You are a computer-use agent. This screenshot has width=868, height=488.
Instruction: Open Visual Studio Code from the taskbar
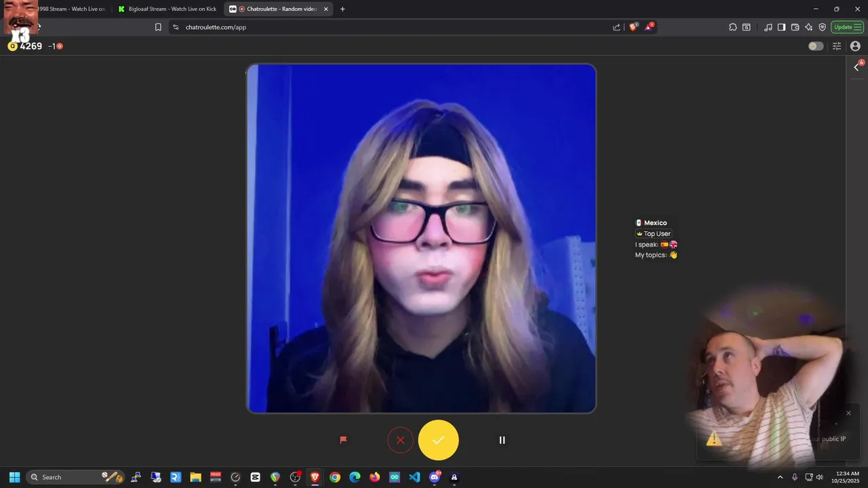[x=414, y=477]
